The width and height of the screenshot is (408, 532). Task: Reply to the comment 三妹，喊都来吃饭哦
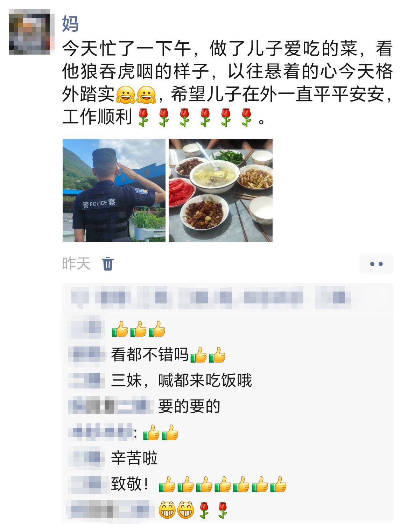coord(181,381)
